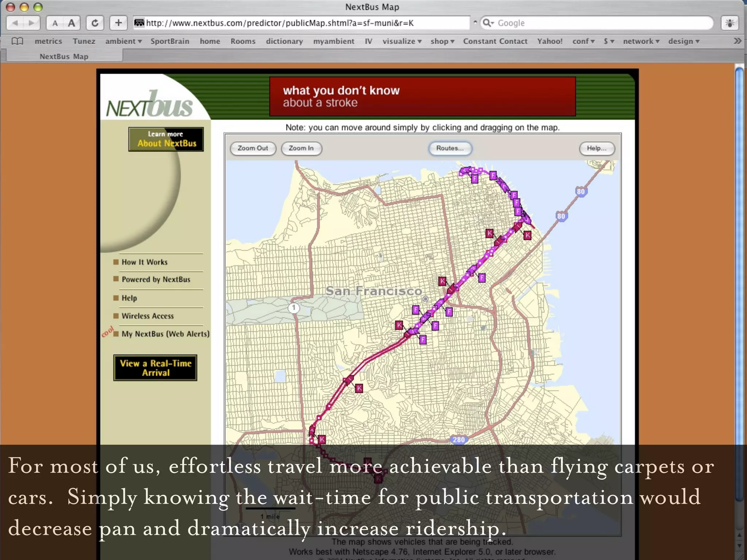
Task: Add bookmark with the plus button
Action: (119, 23)
